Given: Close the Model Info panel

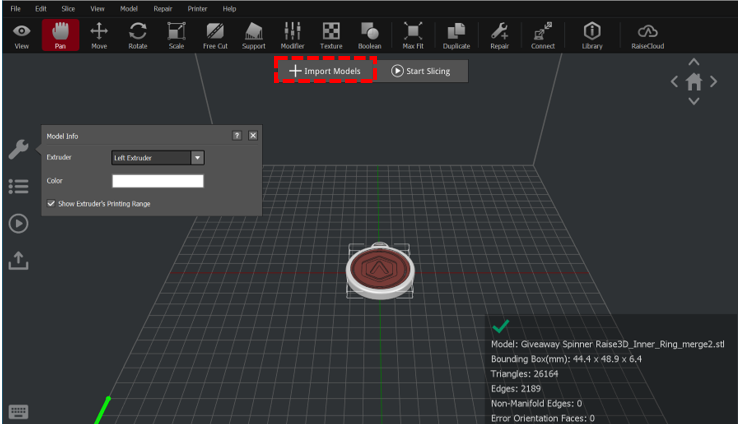Looking at the screenshot, I should (x=253, y=135).
